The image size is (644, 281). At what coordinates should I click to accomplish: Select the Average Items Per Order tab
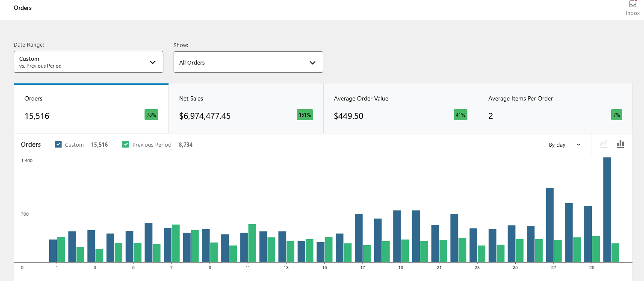pyautogui.click(x=555, y=108)
